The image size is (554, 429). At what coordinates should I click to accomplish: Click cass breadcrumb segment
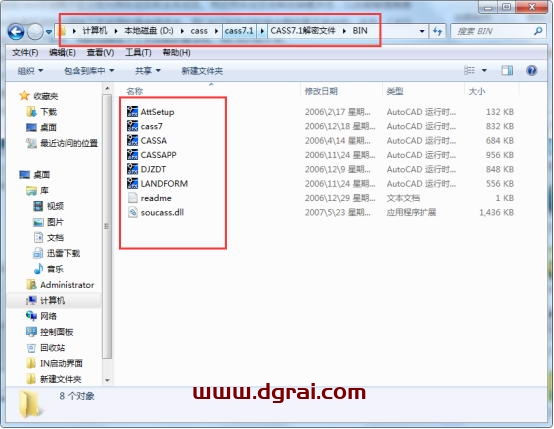[x=199, y=31]
